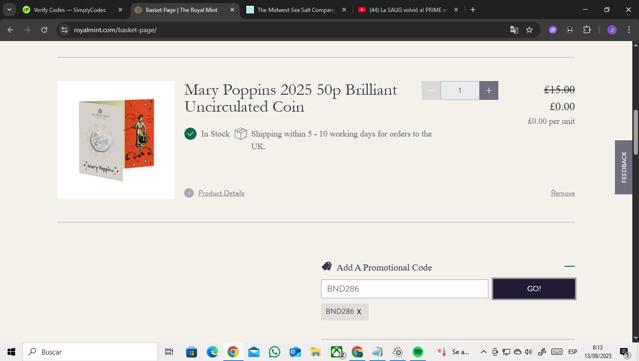Open Outlook from taskbar
Image resolution: width=639 pixels, height=361 pixels.
(x=295, y=352)
